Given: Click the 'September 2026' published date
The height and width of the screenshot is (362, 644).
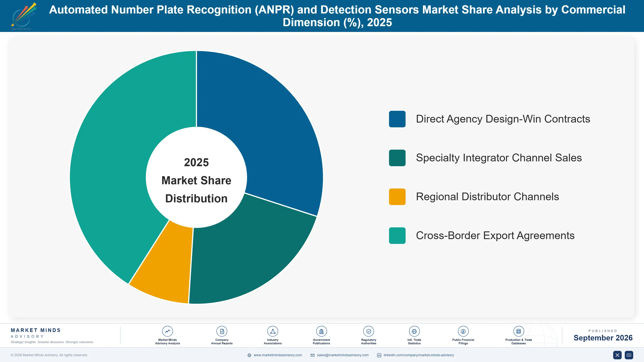Looking at the screenshot, I should 603,338.
